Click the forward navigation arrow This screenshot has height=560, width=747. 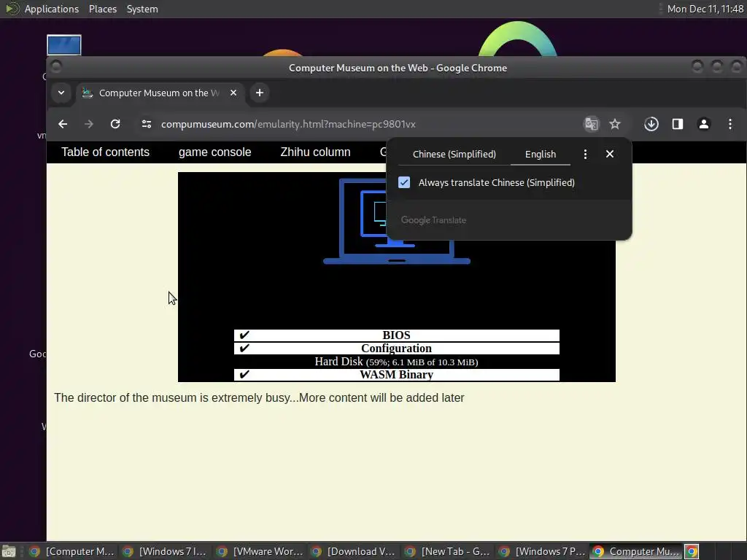pyautogui.click(x=88, y=124)
